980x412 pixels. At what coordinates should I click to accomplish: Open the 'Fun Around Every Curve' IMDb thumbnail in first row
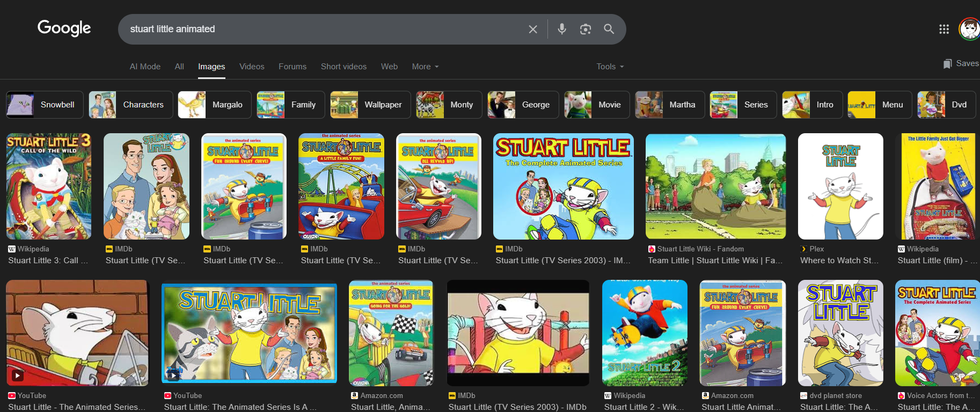pos(244,186)
